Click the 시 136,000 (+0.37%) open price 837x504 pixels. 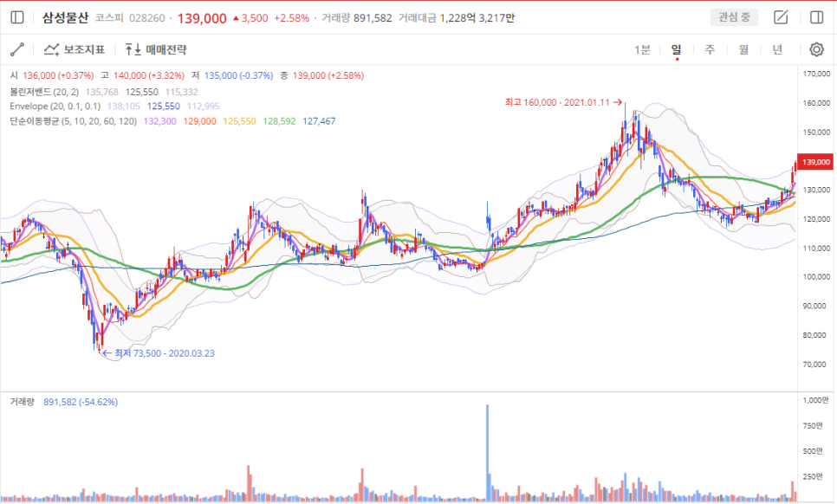click(x=52, y=75)
